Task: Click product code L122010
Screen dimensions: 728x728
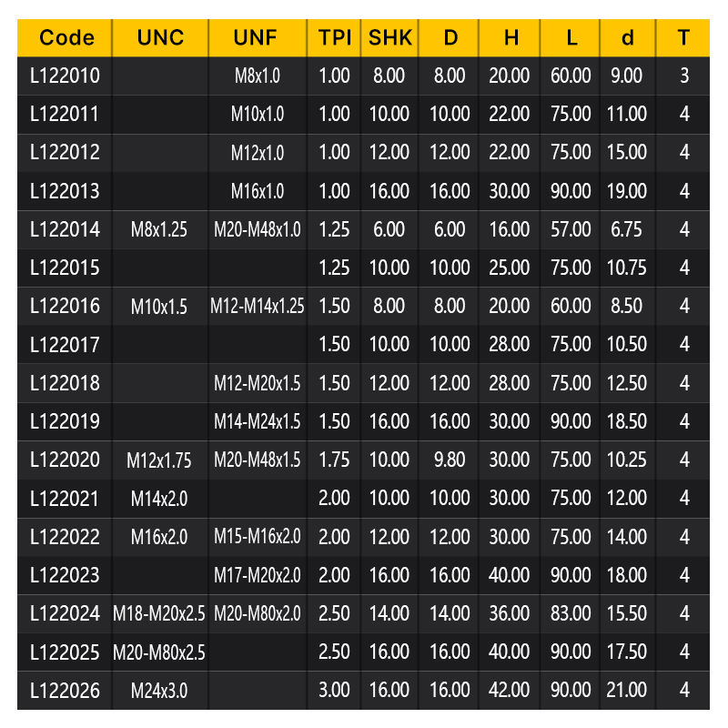Action: pos(66,76)
